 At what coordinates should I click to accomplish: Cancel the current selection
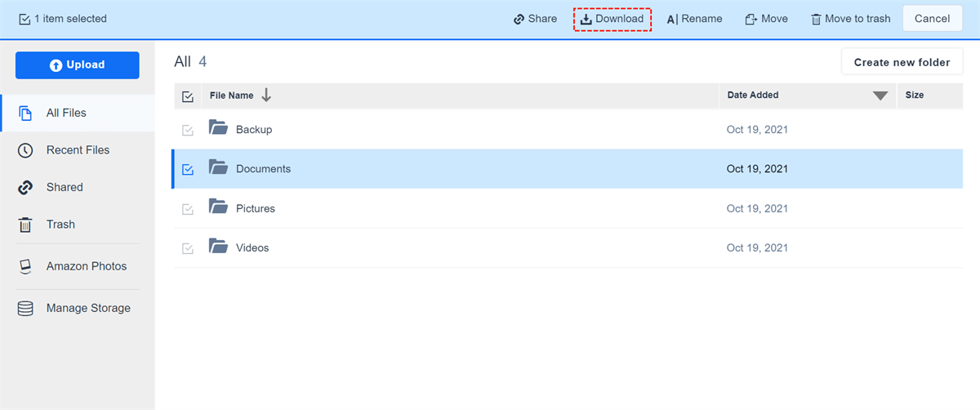tap(932, 19)
